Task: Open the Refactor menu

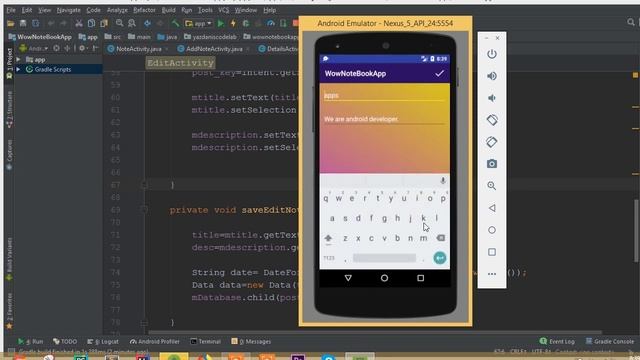Action: (x=144, y=10)
